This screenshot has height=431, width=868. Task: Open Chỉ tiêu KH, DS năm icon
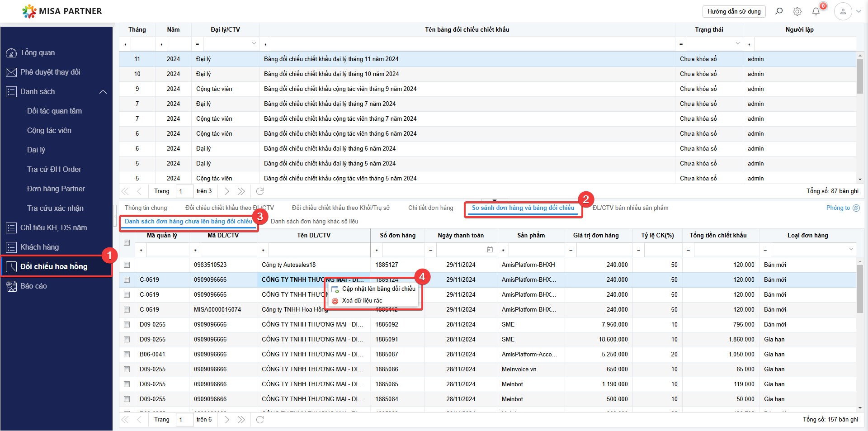11,228
